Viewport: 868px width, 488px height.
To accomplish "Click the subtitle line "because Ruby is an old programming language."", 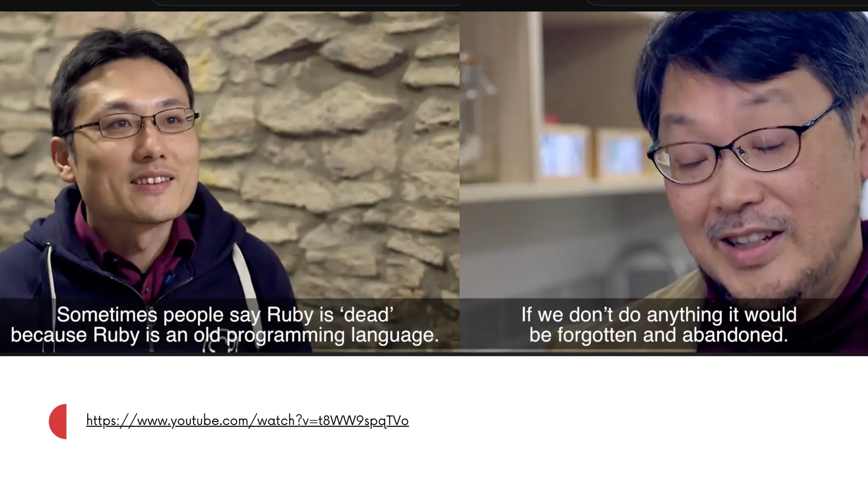I will [x=225, y=335].
